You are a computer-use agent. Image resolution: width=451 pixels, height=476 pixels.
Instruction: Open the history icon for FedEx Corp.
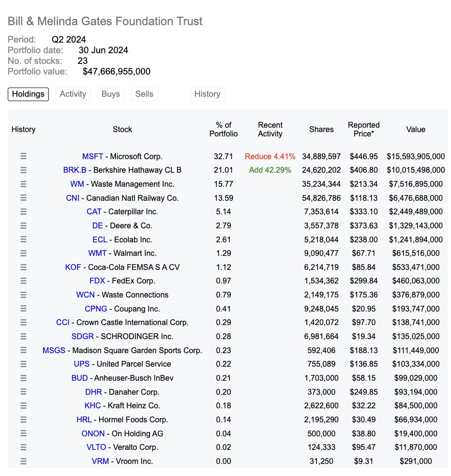pyautogui.click(x=23, y=281)
